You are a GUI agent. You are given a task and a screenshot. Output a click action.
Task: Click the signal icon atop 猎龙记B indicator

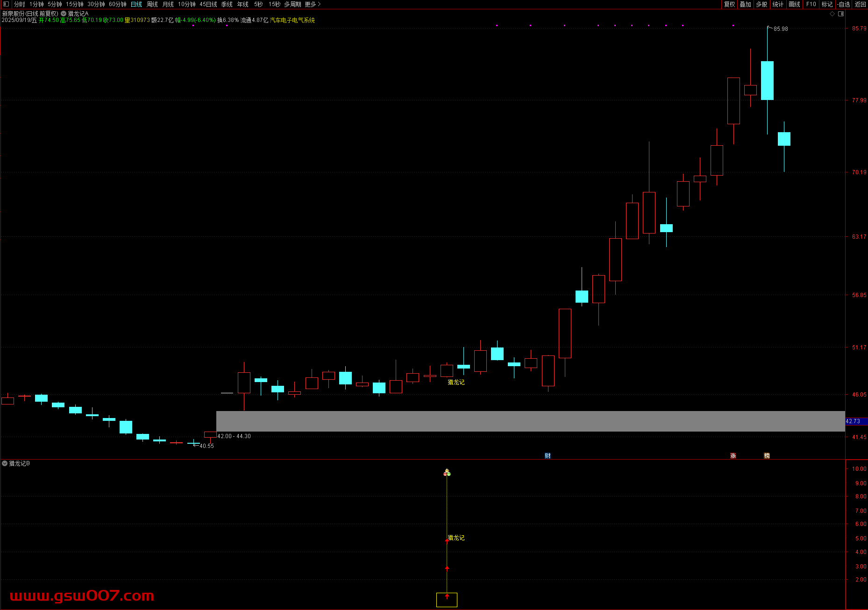point(447,473)
